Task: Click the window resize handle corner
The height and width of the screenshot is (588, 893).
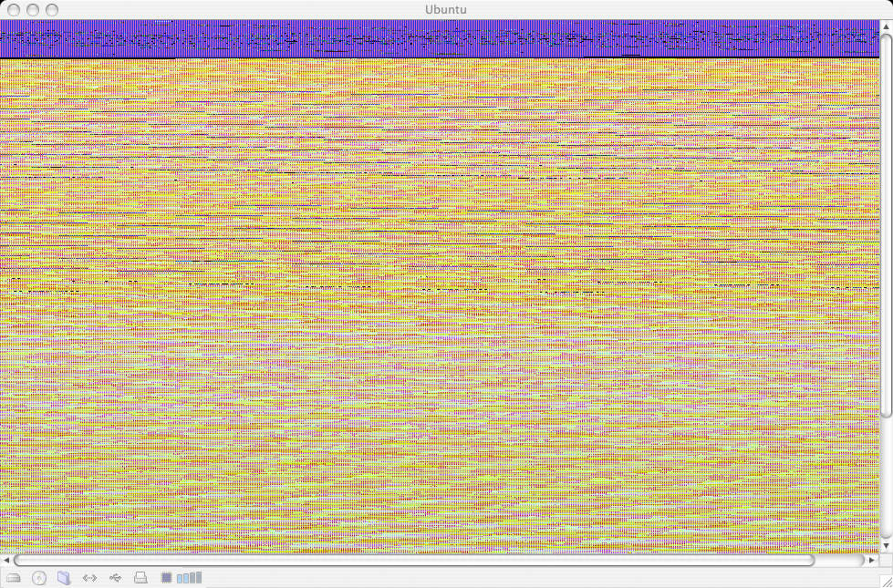Action: (886, 580)
